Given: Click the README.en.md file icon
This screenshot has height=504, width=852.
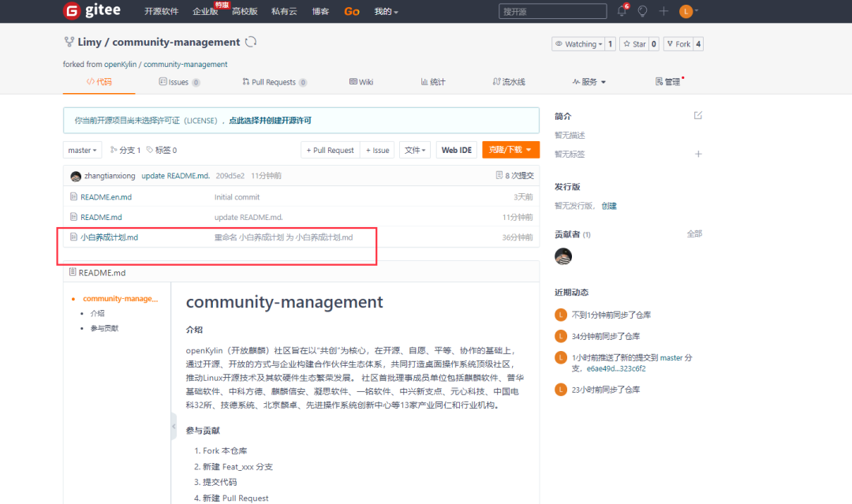Looking at the screenshot, I should (73, 196).
